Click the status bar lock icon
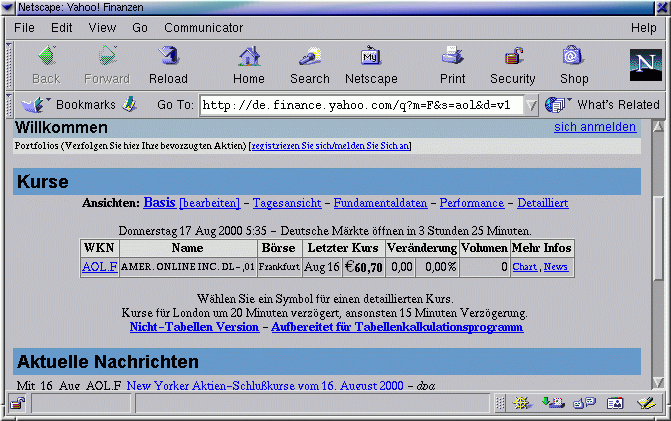The width and height of the screenshot is (671, 421). [x=18, y=403]
